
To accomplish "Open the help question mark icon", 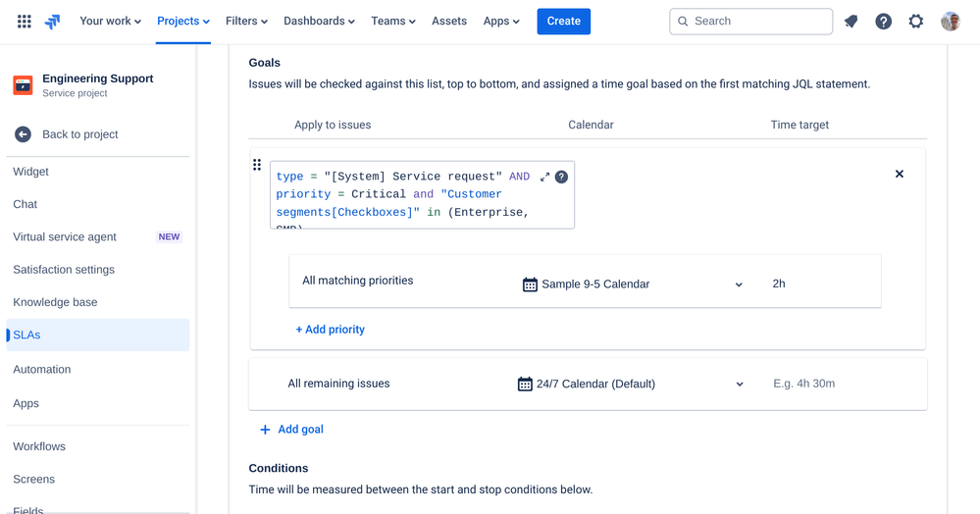I will pyautogui.click(x=884, y=22).
